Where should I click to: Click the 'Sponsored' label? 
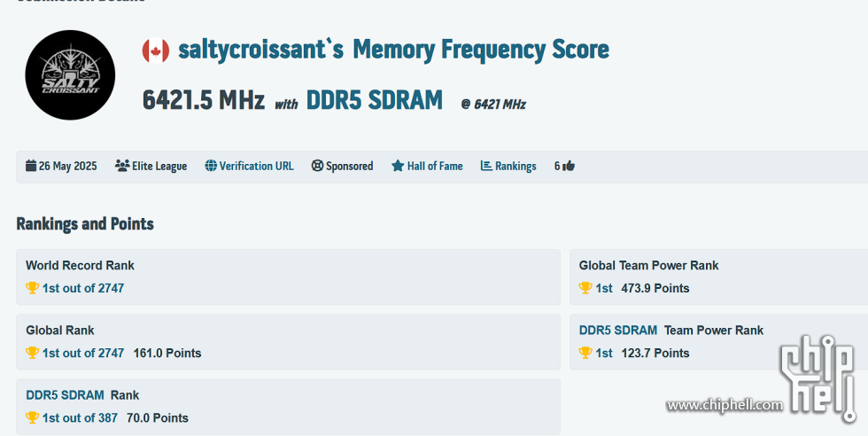click(349, 167)
